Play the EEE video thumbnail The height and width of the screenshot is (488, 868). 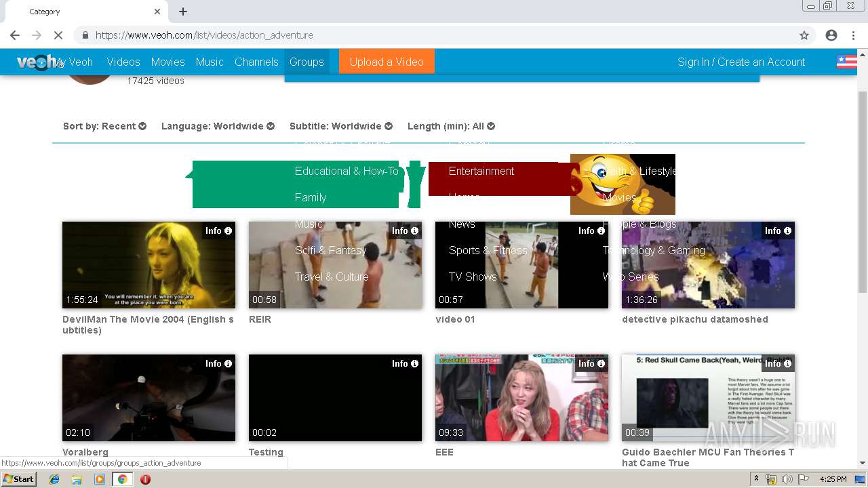pos(521,398)
